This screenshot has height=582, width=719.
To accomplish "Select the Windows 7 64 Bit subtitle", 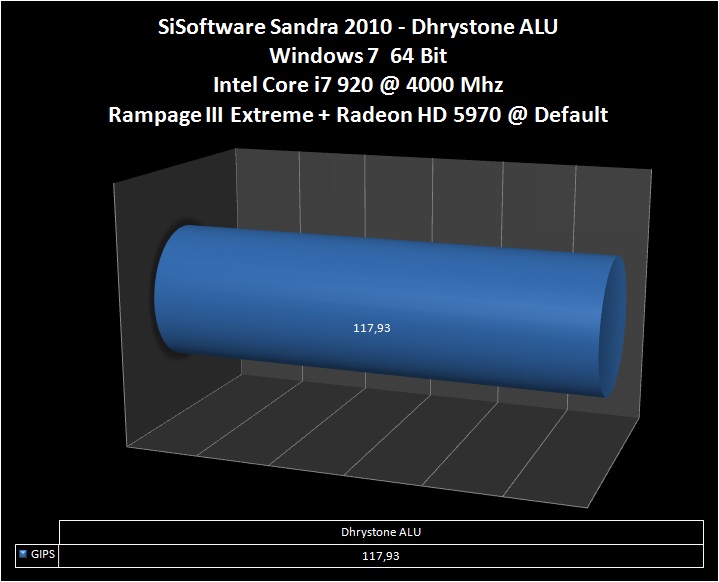I will point(359,57).
